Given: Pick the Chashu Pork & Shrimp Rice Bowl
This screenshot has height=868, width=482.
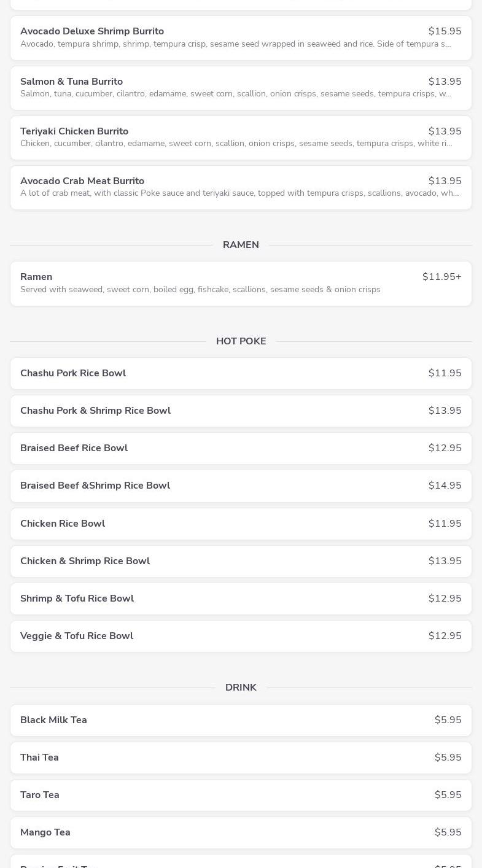Looking at the screenshot, I should point(241,411).
